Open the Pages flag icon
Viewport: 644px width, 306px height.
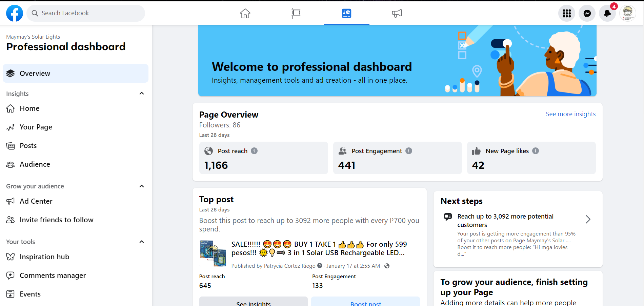click(x=296, y=13)
